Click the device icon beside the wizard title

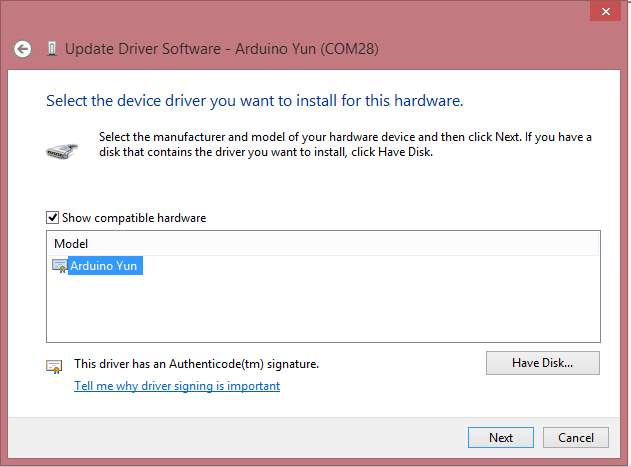(x=51, y=48)
